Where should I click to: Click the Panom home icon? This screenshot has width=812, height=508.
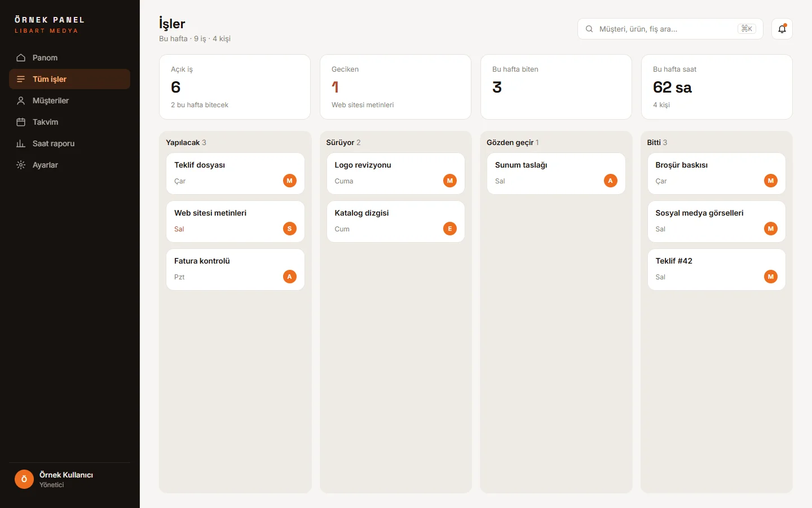(21, 58)
